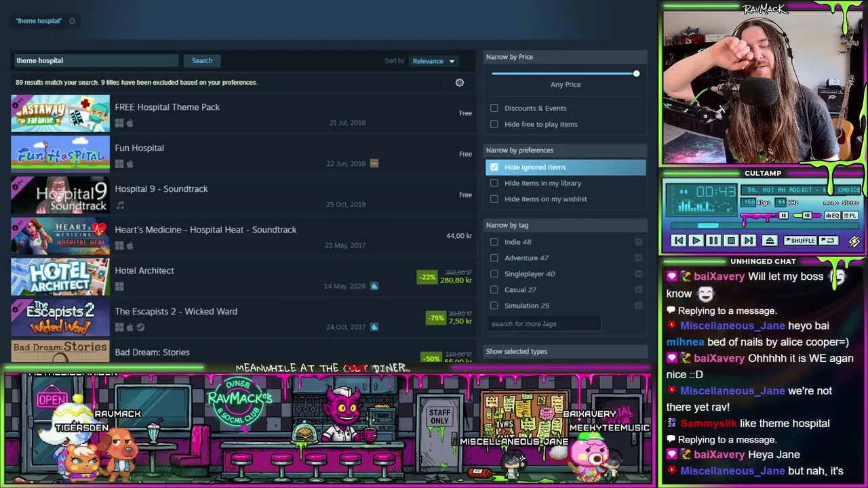This screenshot has height=488, width=868.
Task: Click play button in Cultamp player
Action: 696,241
